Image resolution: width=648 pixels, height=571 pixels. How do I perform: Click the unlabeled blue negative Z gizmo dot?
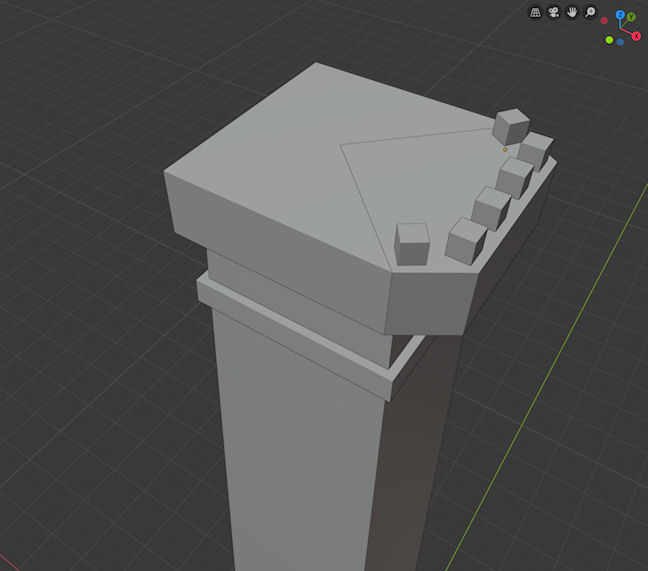coord(620,42)
